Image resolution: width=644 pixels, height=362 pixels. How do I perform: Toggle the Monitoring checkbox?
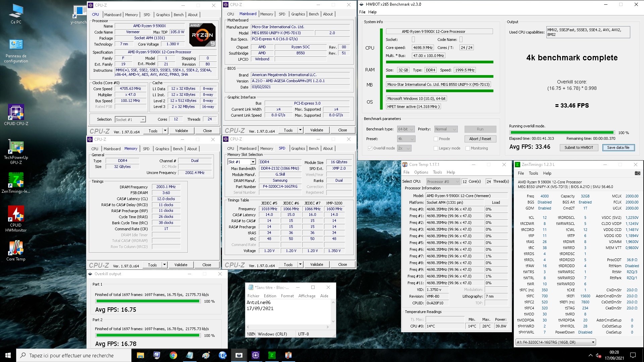(468, 148)
